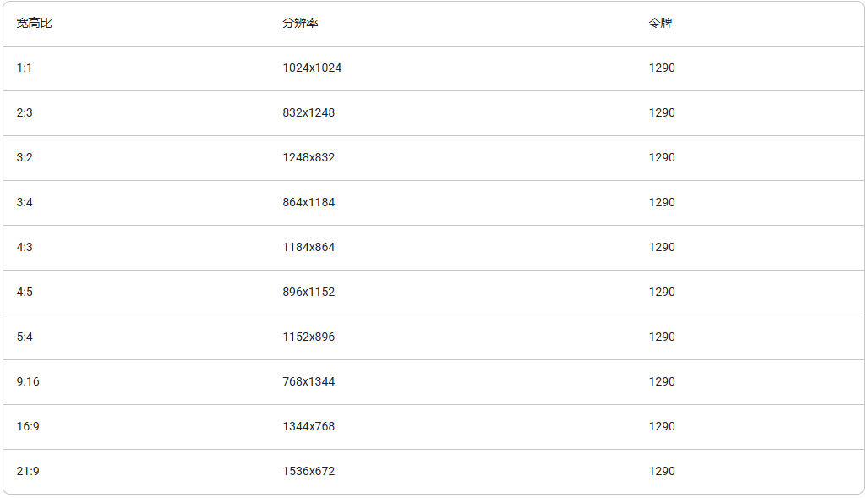Select the 9:16 aspect ratio cell
Screen dimensions: 868x498
tap(28, 381)
